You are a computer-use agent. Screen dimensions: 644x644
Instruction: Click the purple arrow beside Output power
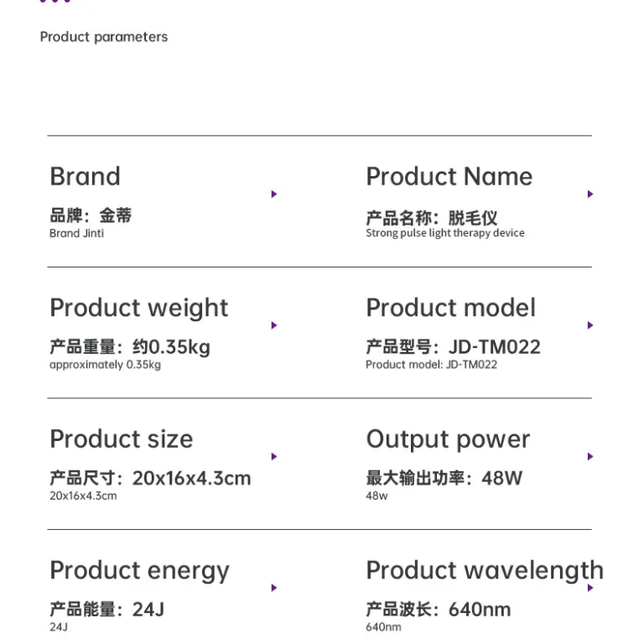pyautogui.click(x=590, y=456)
